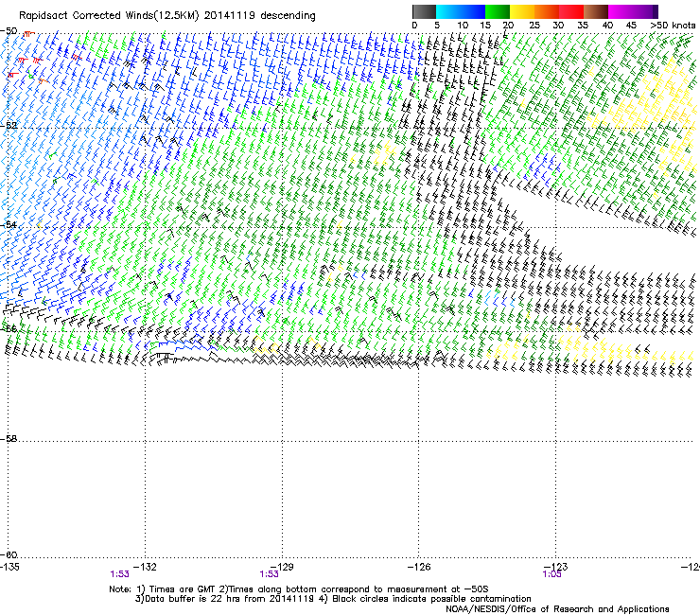Screen dimensions: 700x615
Task: Click the brown 35-40 knots legend color
Action: [x=596, y=11]
